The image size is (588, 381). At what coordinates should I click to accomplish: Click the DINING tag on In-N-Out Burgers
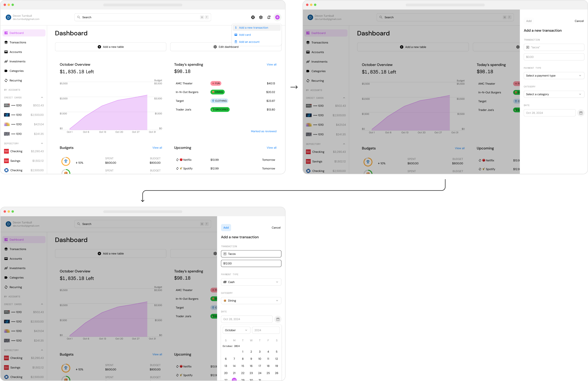[x=217, y=92]
